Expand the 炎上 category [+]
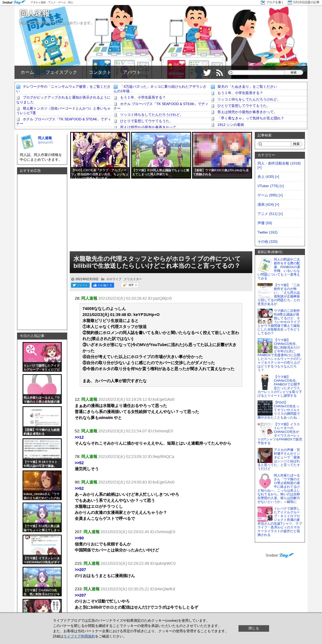 pos(277,177)
